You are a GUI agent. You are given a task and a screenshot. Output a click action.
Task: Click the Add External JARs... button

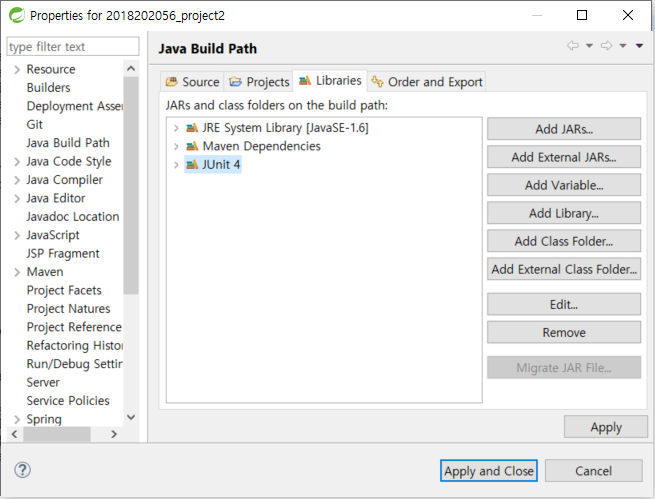pos(564,157)
